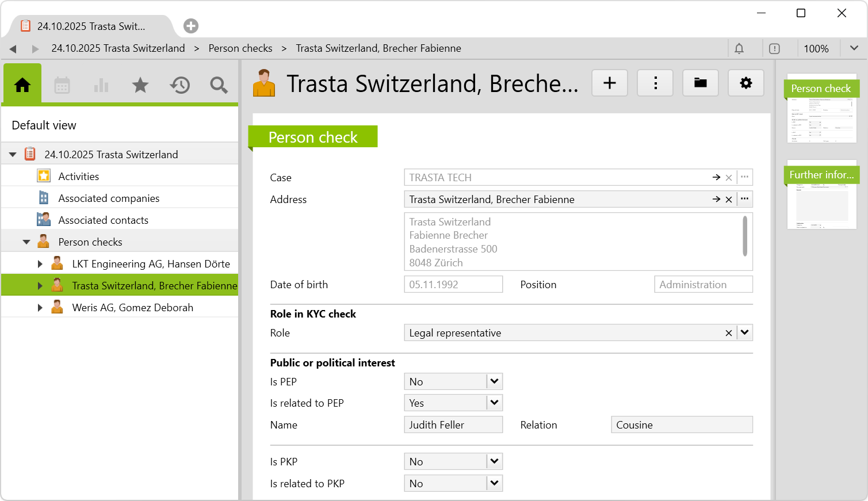Add a new tab with plus icon
868x501 pixels.
[x=191, y=26]
